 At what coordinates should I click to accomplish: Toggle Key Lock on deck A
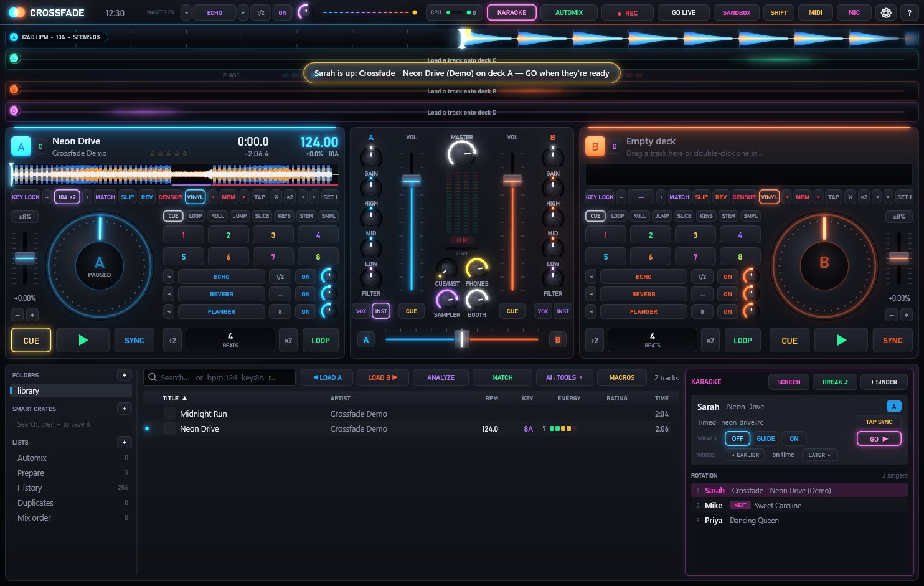click(x=26, y=197)
